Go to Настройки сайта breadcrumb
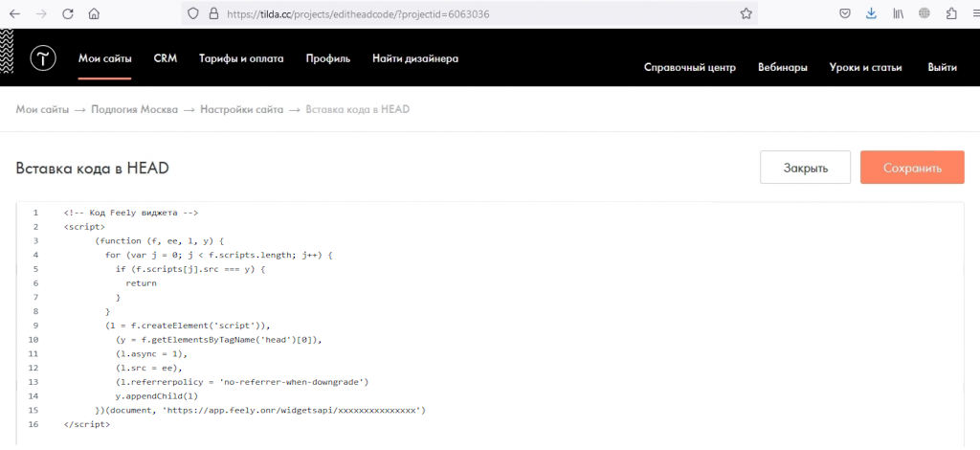 [x=242, y=109]
